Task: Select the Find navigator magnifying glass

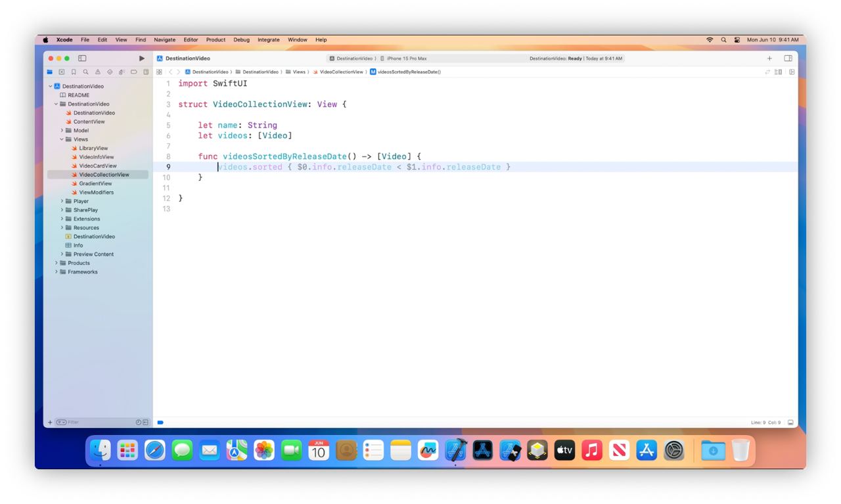Action: pyautogui.click(x=87, y=72)
